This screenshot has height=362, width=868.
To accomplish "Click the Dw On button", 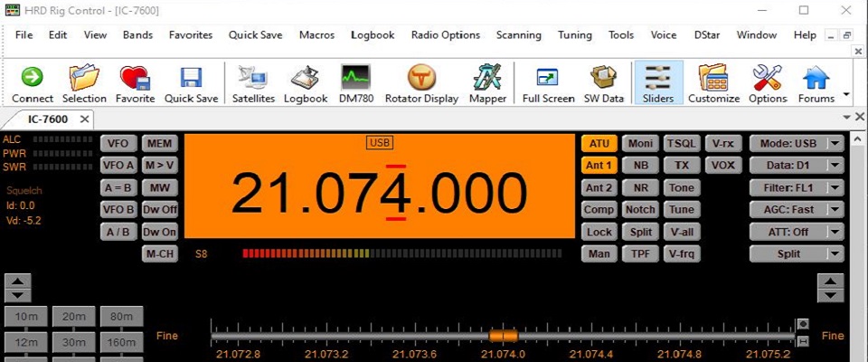I will pos(160,232).
